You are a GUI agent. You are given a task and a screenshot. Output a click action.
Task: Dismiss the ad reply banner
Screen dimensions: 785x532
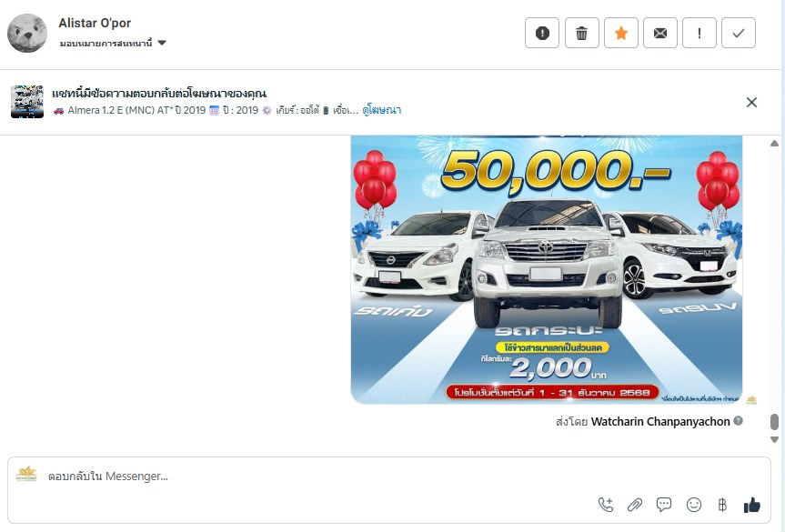(x=751, y=102)
